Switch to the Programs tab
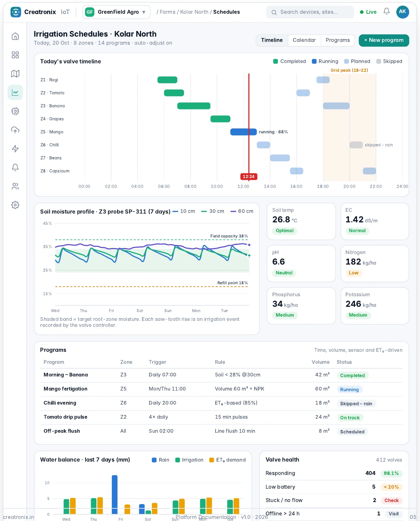The width and height of the screenshot is (420, 521). click(x=338, y=40)
